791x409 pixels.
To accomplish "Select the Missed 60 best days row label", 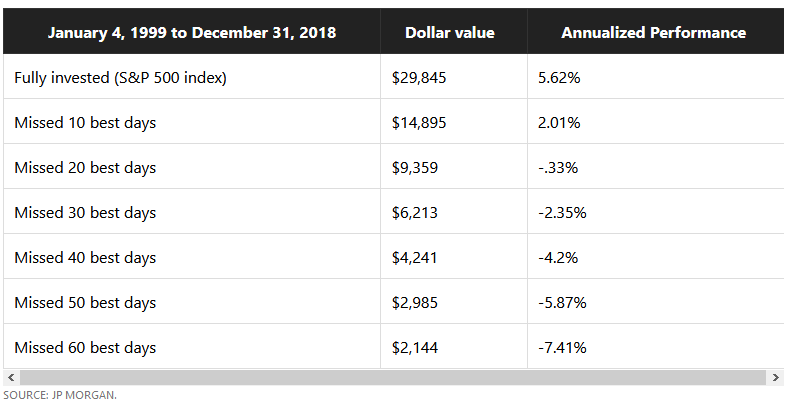I will tap(85, 348).
